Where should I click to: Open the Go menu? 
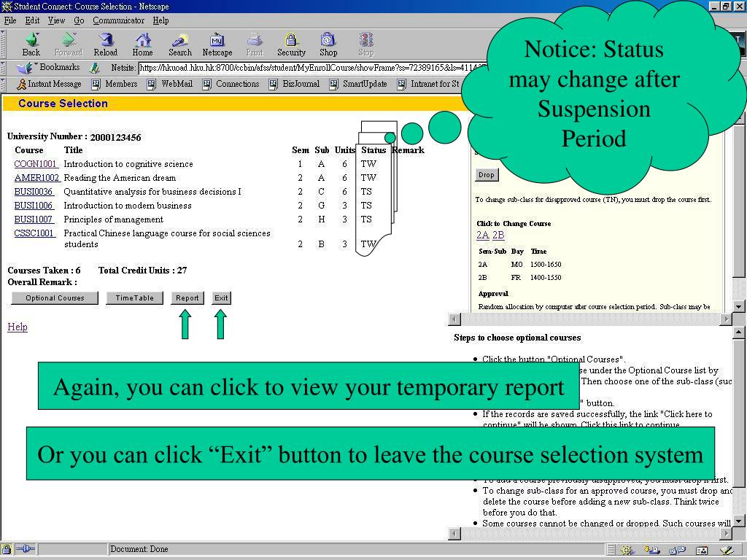tap(79, 20)
